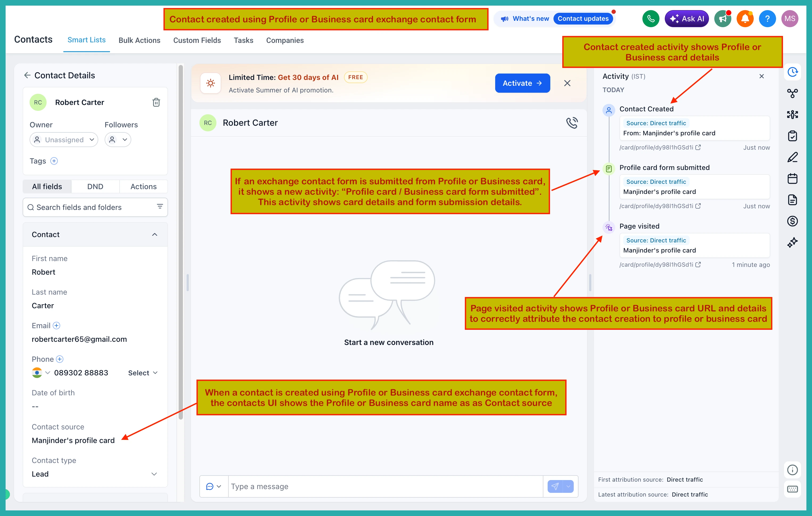812x516 pixels.
Task: Open the dollar payments sidebar icon
Action: 792,221
